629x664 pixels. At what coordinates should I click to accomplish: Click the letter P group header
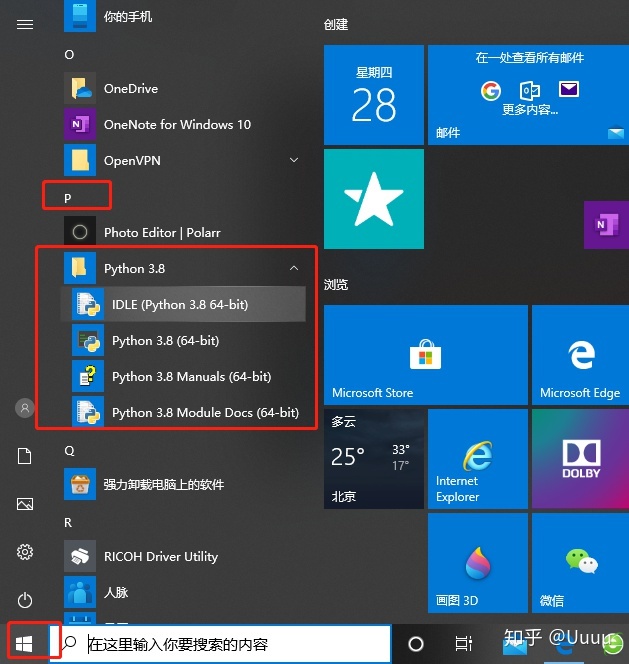(68, 198)
